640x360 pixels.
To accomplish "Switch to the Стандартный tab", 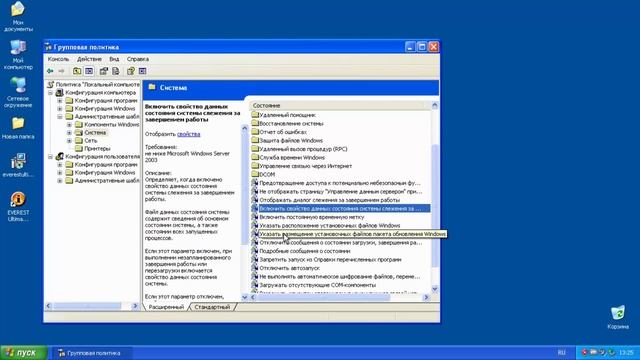I will [x=212, y=307].
